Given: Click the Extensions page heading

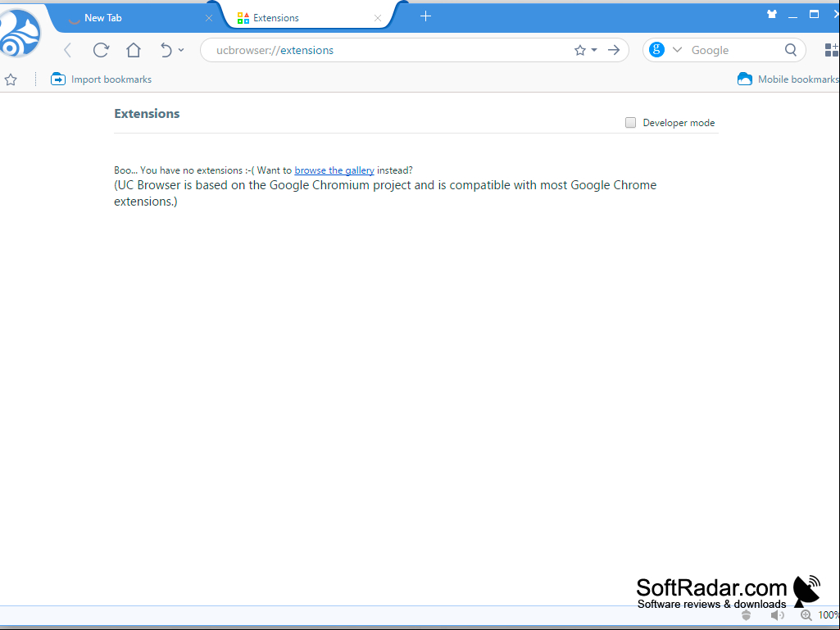Looking at the screenshot, I should [x=147, y=114].
